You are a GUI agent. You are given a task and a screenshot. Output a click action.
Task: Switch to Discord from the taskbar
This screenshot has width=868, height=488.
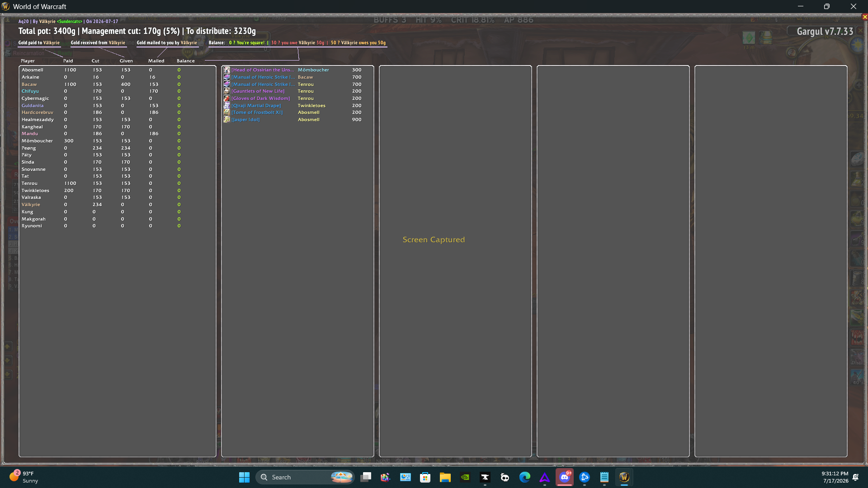565,477
